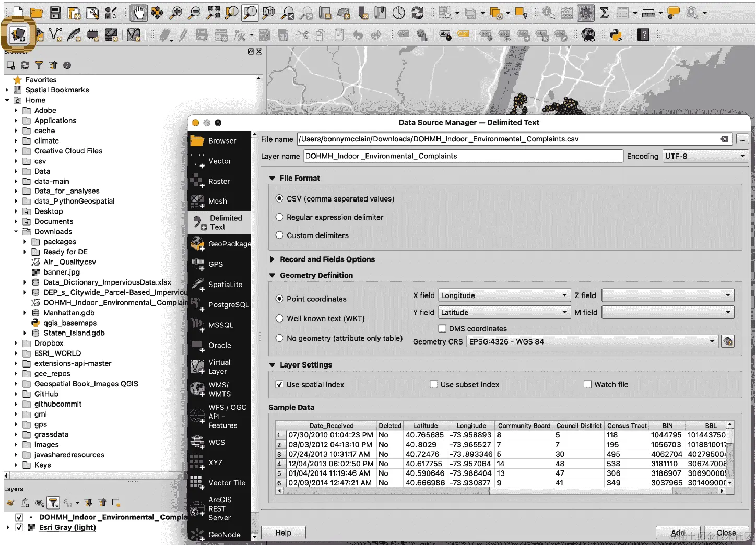Open the Select CRS globe button

[727, 341]
